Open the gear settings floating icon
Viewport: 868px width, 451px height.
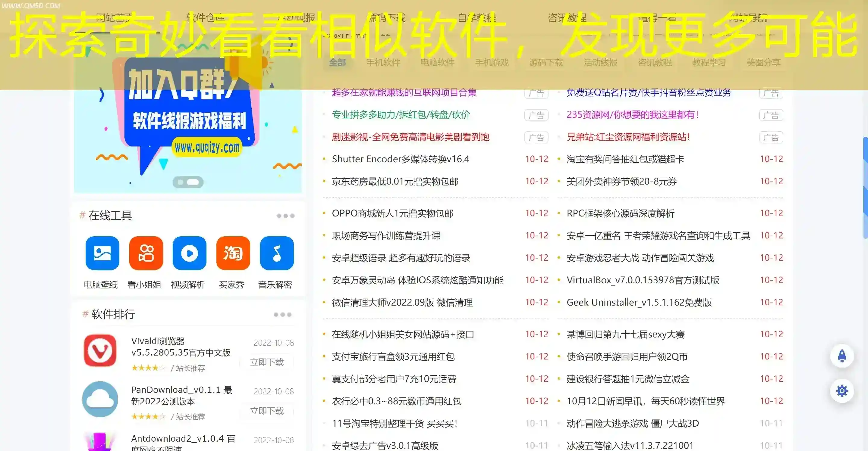click(x=842, y=391)
